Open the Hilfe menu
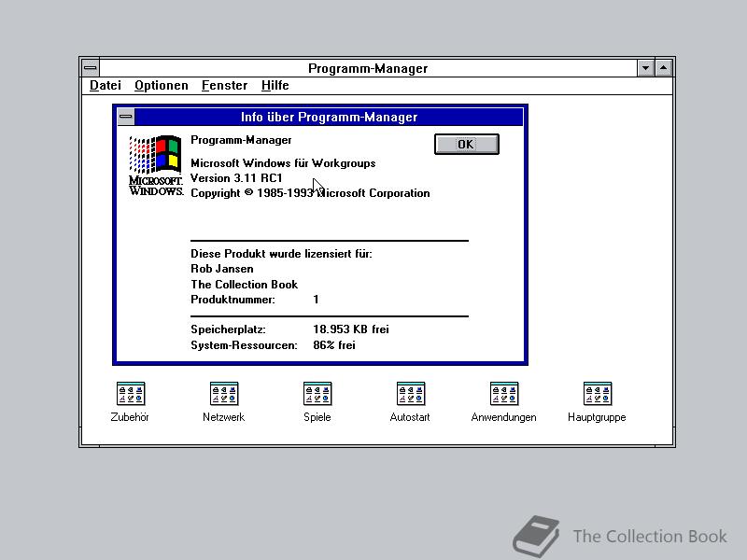 [275, 86]
